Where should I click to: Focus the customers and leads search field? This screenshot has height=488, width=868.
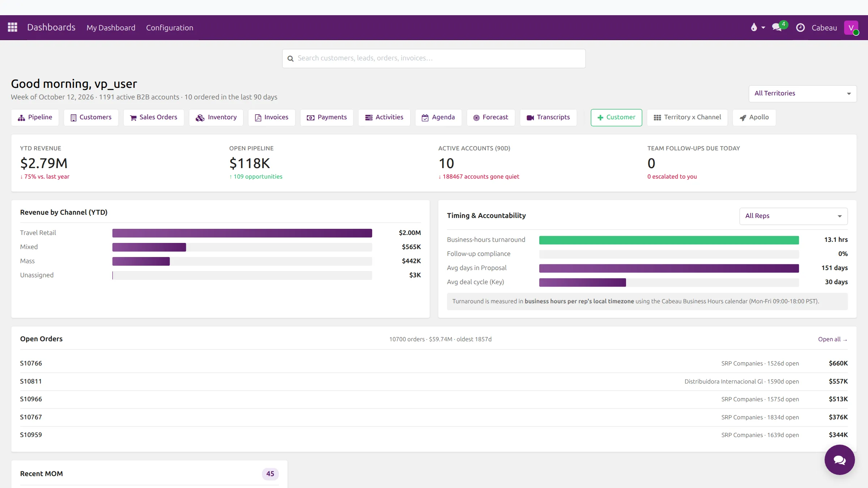click(434, 59)
